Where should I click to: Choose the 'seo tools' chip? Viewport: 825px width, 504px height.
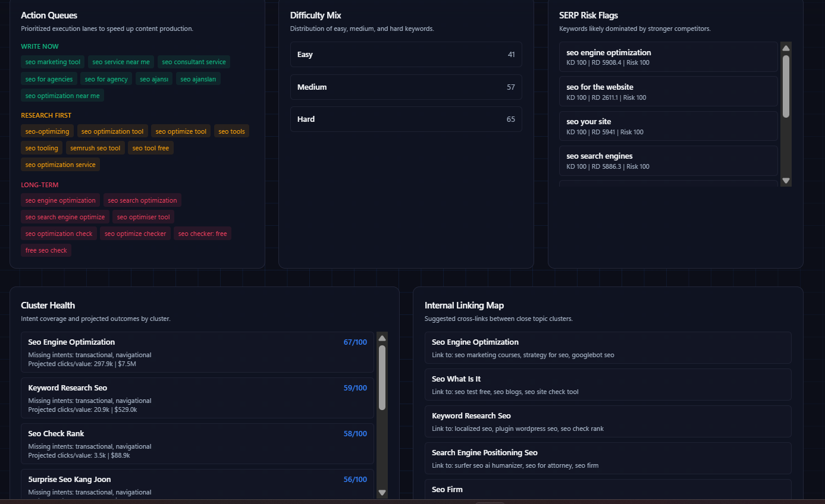tap(232, 131)
